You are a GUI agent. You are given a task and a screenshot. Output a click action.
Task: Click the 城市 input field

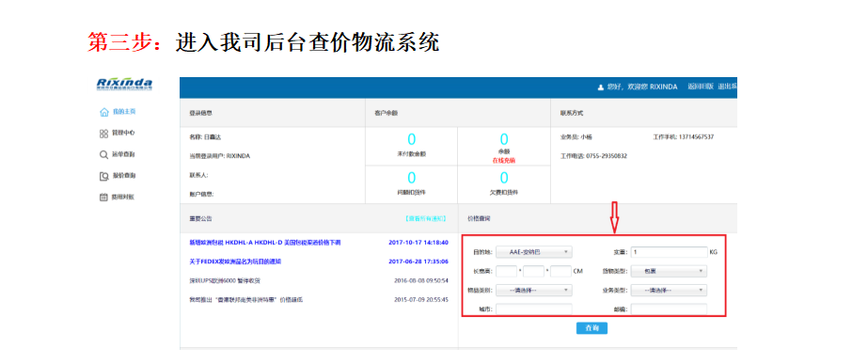click(x=533, y=309)
